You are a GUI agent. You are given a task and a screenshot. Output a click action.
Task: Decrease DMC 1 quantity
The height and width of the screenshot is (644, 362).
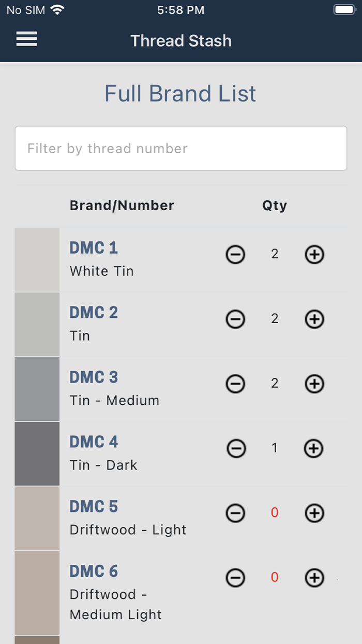(235, 255)
